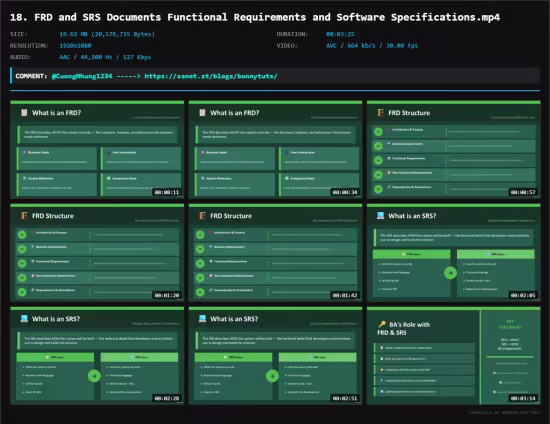Screen dimensions: 550x424
Task: Select the audio value AAC / 44,100 Hz
Action: [105, 57]
